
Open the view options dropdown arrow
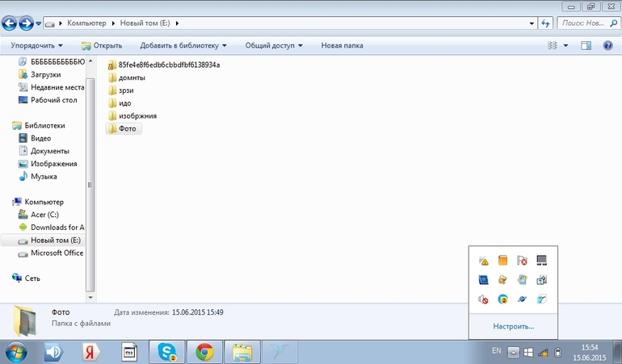point(565,46)
